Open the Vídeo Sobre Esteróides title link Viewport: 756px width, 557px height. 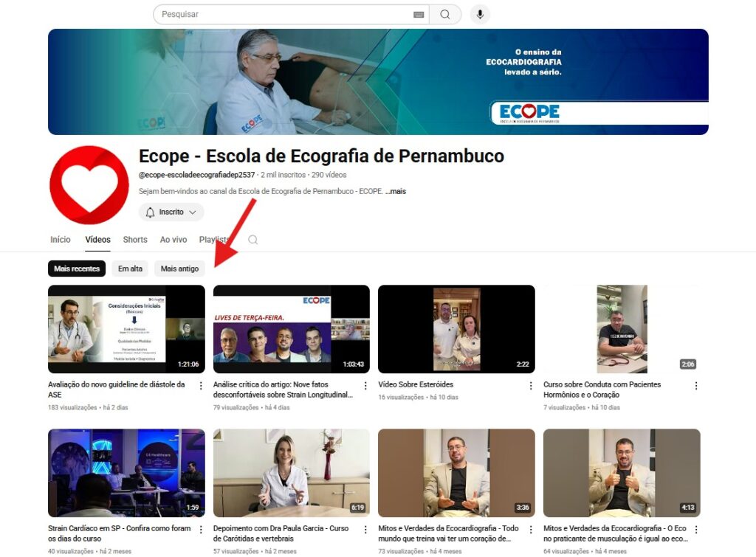click(416, 384)
